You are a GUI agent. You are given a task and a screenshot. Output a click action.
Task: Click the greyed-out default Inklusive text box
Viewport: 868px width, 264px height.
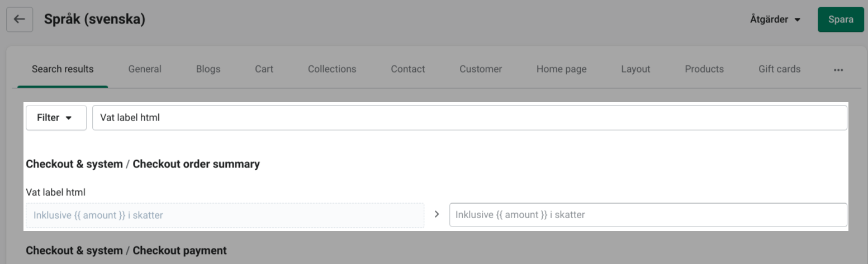225,215
